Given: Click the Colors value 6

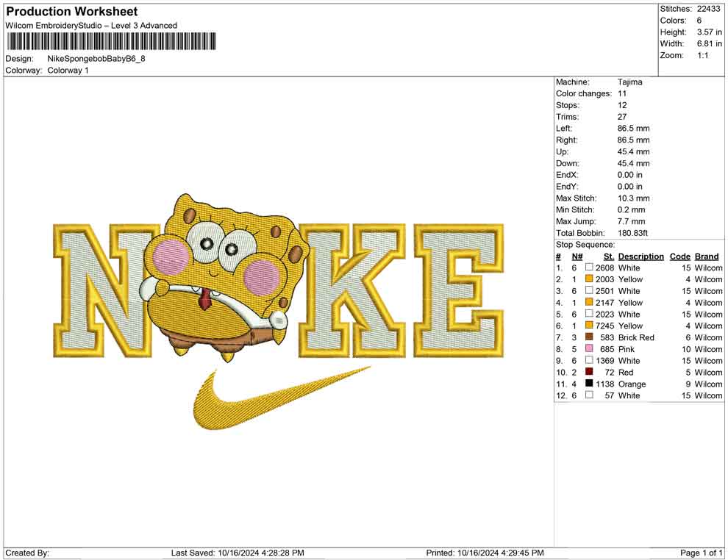Looking at the screenshot, I should click(699, 21).
